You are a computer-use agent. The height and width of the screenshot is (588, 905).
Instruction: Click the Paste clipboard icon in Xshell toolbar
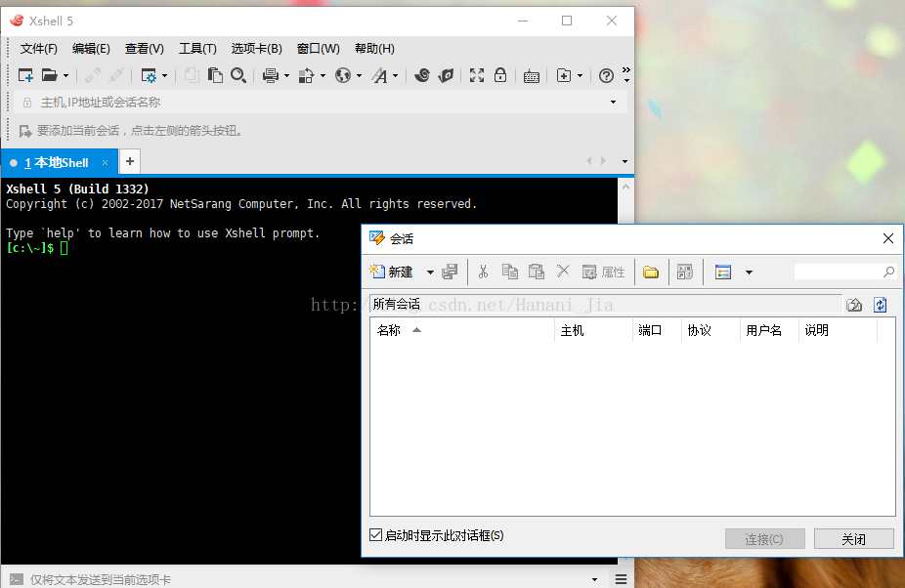215,75
